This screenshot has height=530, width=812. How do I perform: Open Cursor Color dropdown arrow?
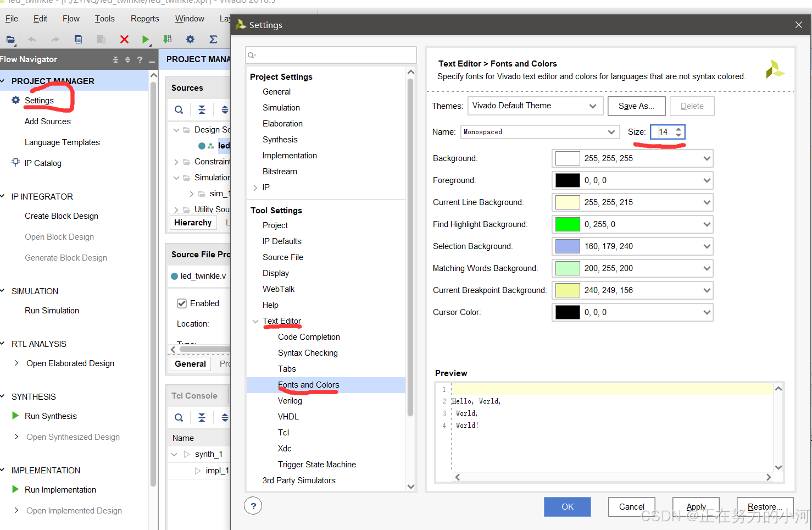[x=707, y=312]
